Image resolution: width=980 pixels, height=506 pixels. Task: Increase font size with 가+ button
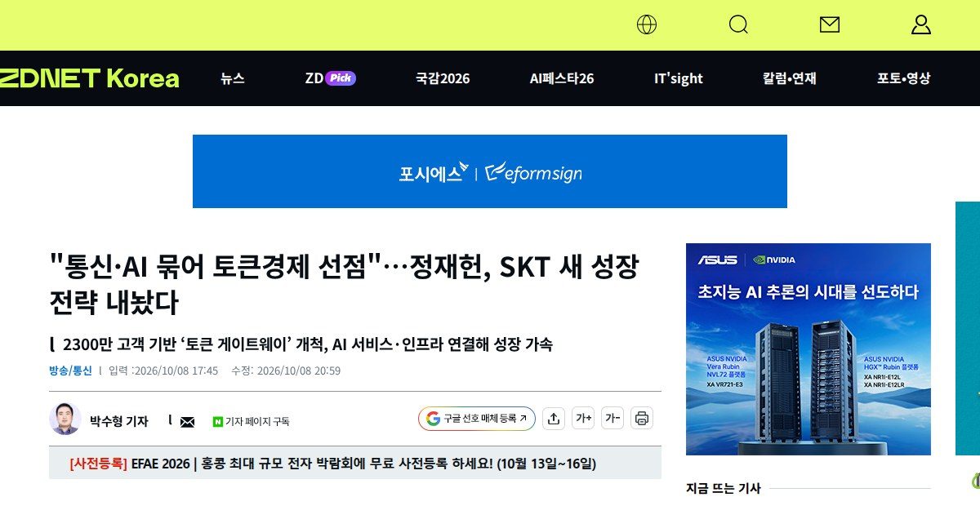pos(583,419)
